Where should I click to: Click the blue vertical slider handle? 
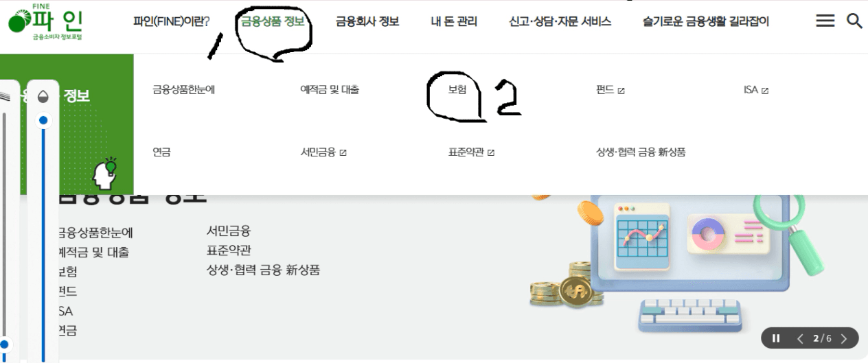(44, 121)
